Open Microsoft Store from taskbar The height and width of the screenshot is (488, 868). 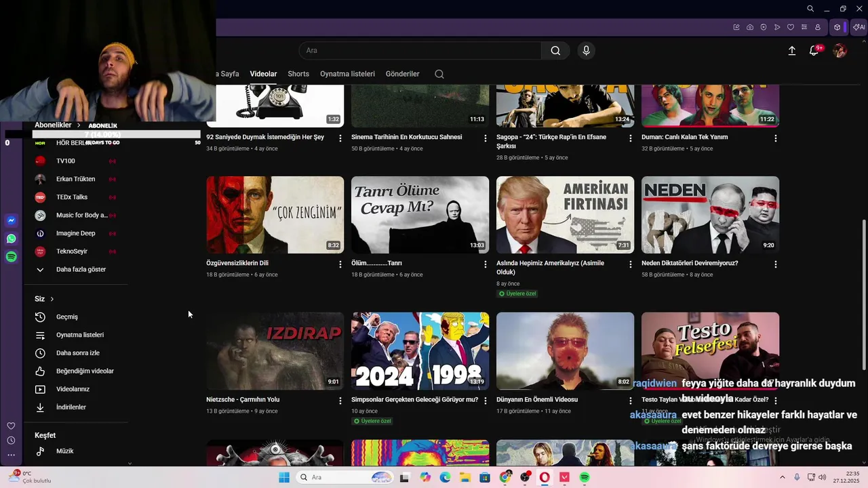485,478
